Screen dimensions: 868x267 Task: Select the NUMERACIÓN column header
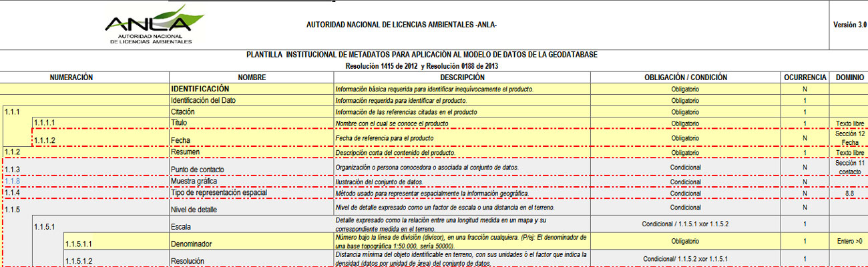pos(71,77)
